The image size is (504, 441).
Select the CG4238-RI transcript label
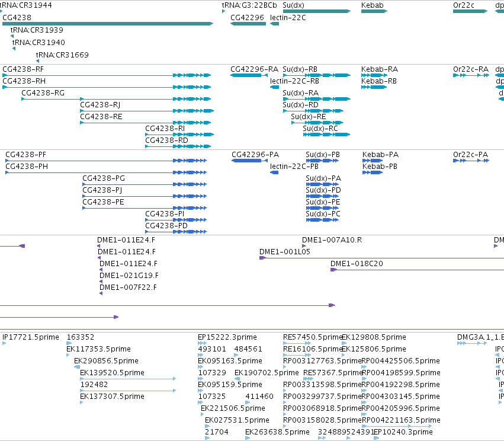[x=165, y=129]
